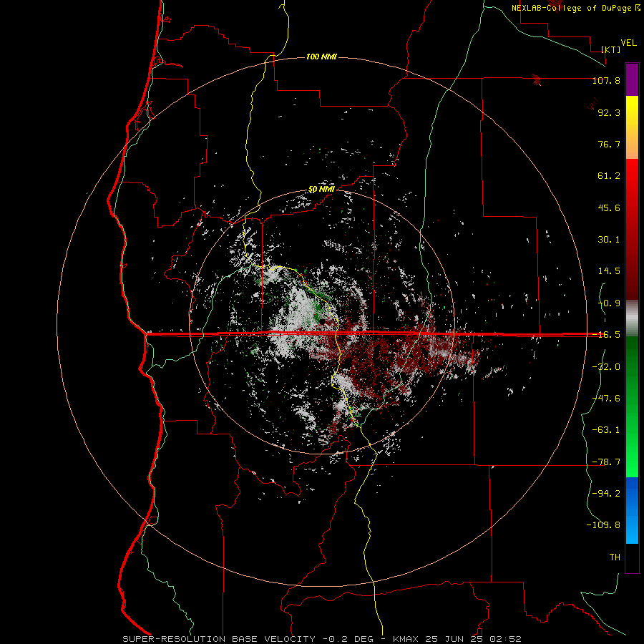The image size is (644, 644).
Task: Click the TH legend label
Action: click(x=615, y=557)
